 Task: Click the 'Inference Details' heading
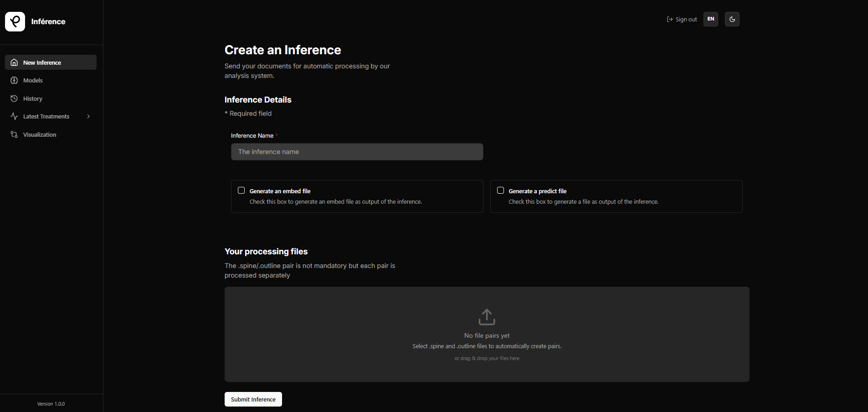[x=258, y=100]
